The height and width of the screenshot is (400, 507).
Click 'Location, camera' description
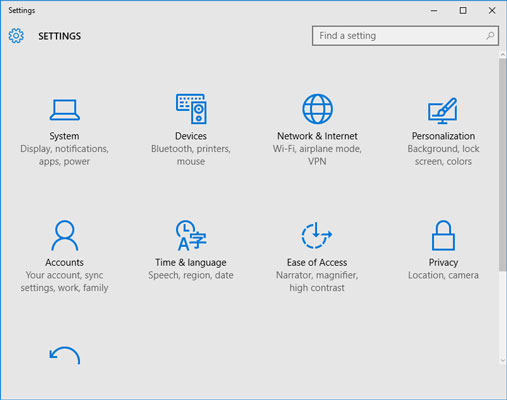pos(443,275)
